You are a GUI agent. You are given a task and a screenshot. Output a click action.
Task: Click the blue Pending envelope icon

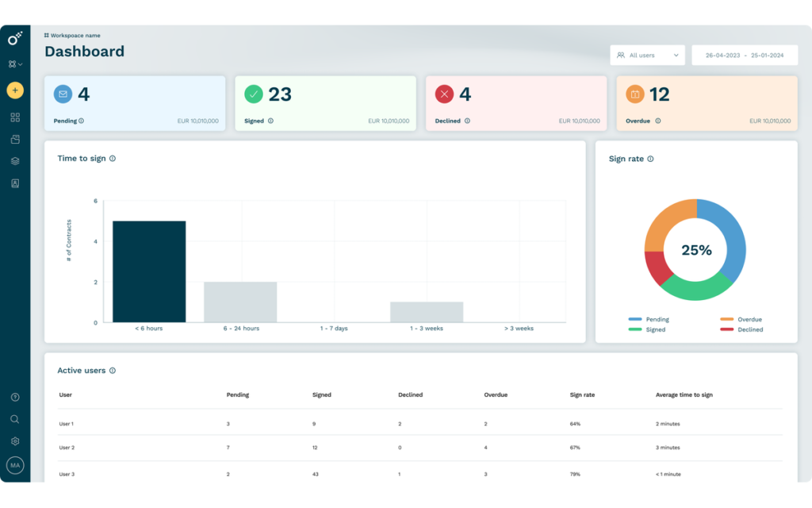click(x=63, y=94)
